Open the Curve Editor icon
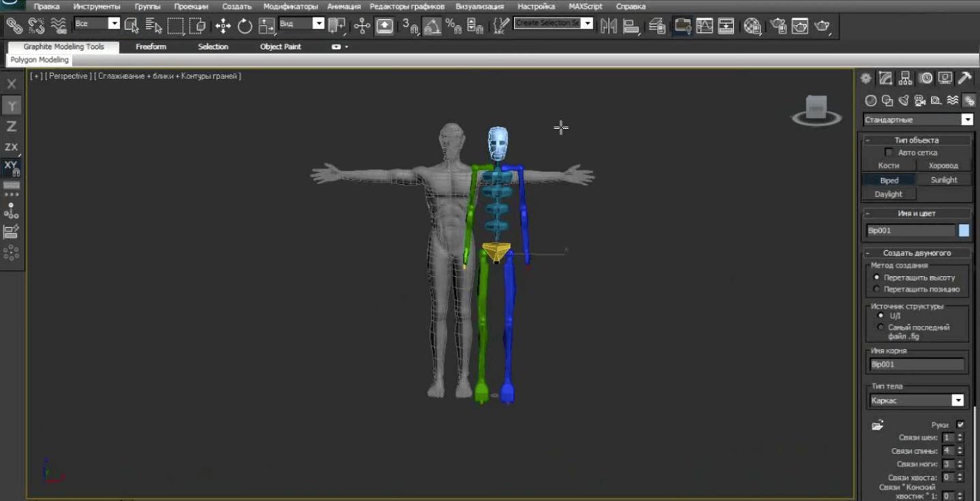 pyautogui.click(x=705, y=27)
